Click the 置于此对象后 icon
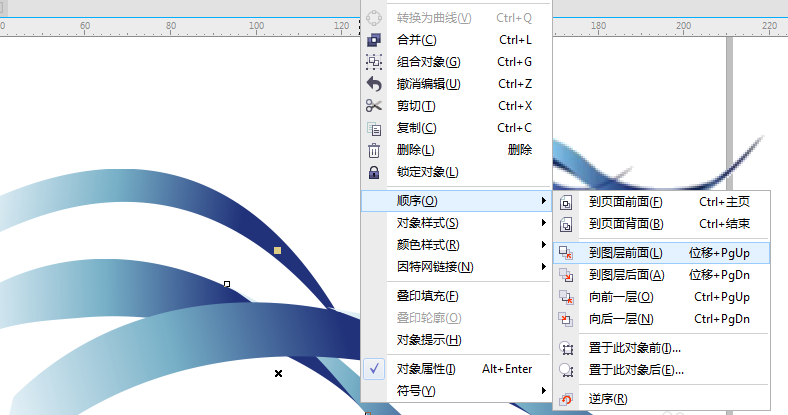Screen dimensions: 788x415 click(x=566, y=370)
